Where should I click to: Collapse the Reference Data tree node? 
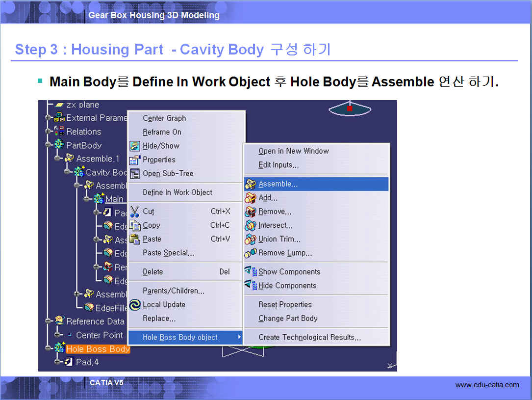tap(49, 321)
